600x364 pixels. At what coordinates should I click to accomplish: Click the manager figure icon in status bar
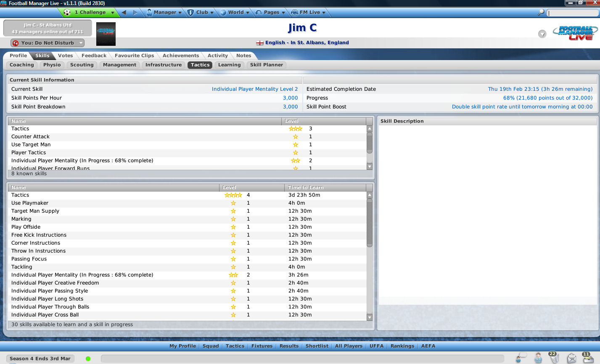(x=538, y=358)
